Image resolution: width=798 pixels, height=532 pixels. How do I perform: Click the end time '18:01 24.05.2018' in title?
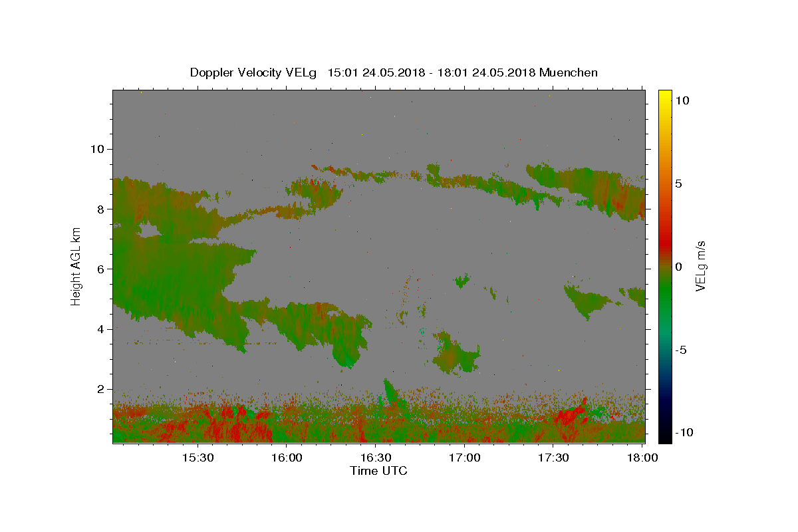[486, 73]
